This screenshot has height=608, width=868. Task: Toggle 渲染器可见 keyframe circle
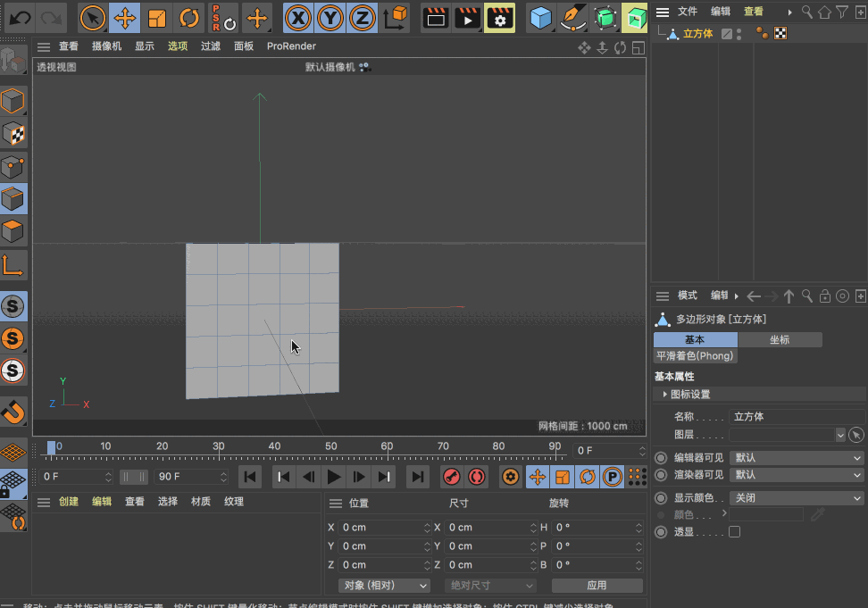click(661, 475)
